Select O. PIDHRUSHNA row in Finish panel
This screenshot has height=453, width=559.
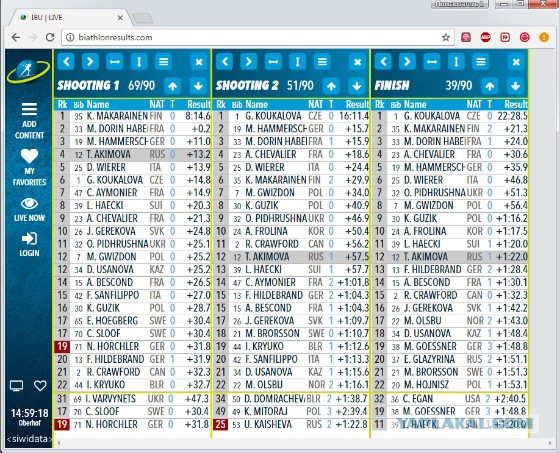450,193
